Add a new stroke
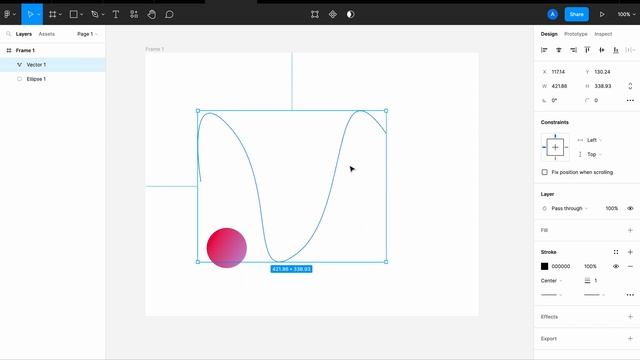Viewport: 640px width, 360px height. pos(630,252)
